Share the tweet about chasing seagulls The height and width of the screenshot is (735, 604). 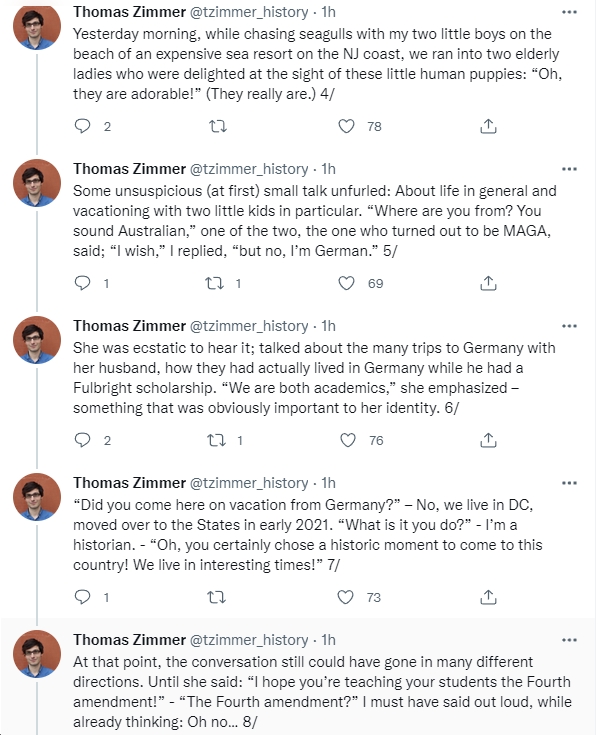pyautogui.click(x=488, y=126)
